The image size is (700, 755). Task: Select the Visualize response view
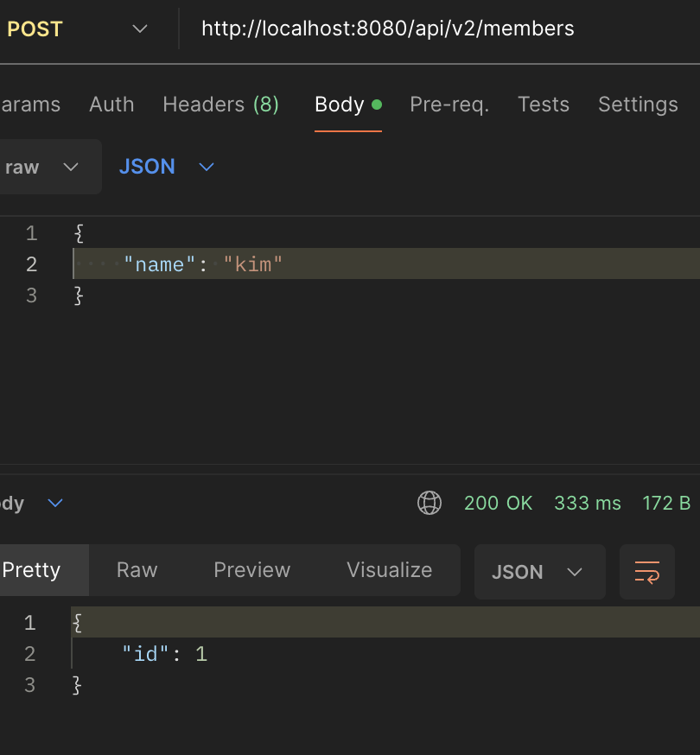click(x=389, y=570)
